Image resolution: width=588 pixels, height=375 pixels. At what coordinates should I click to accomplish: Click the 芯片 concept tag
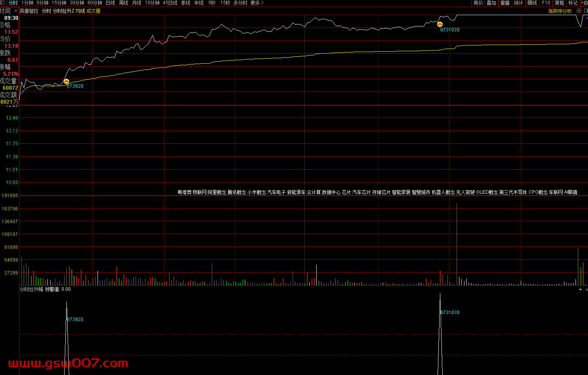pos(346,192)
